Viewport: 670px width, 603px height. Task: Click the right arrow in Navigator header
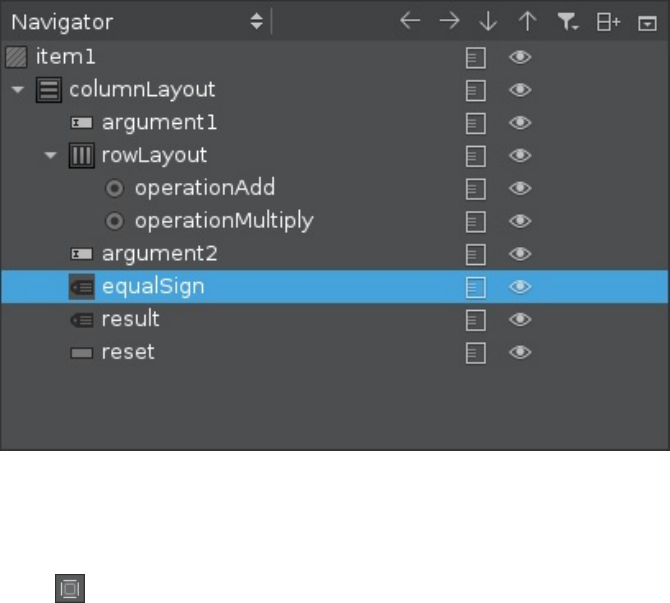[449, 21]
